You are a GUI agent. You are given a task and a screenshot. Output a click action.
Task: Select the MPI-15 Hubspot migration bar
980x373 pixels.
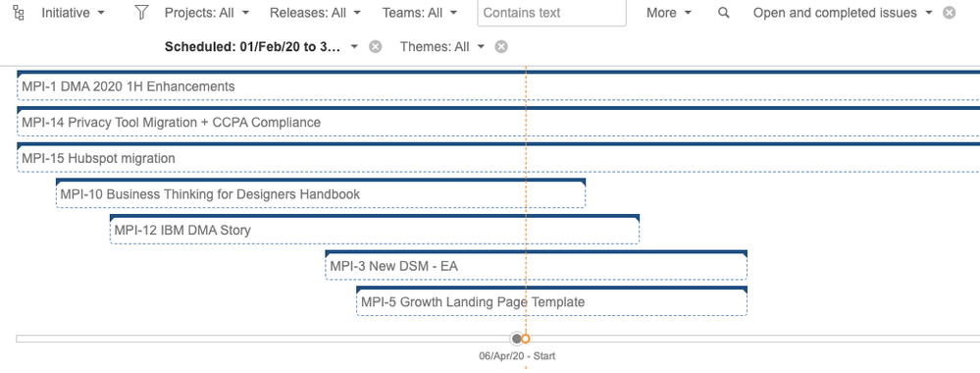tap(498, 158)
